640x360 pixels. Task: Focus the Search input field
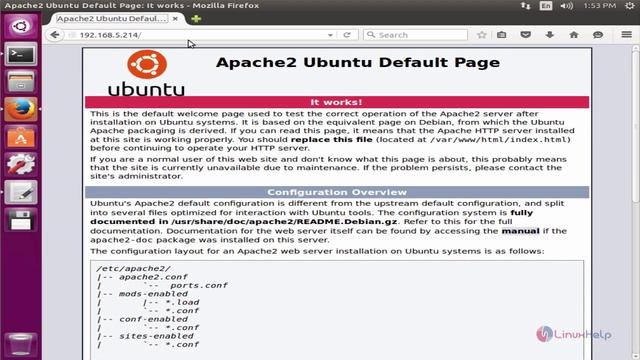416,35
